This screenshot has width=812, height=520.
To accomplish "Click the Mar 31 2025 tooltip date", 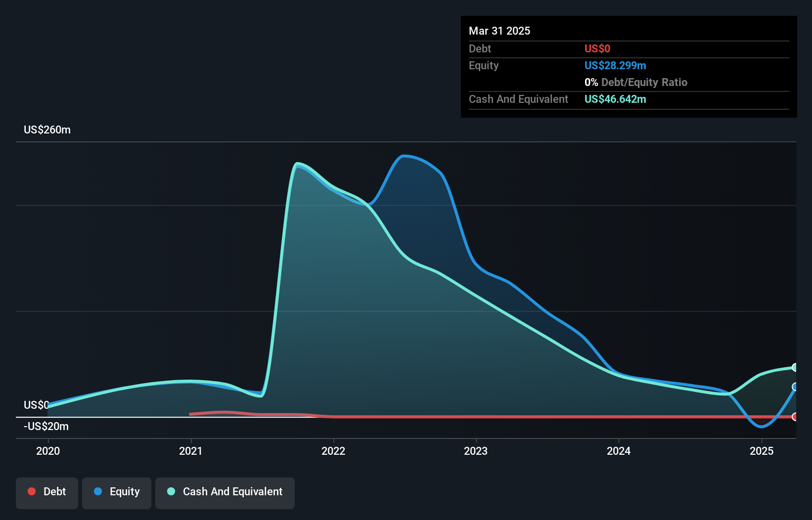I will (499, 31).
